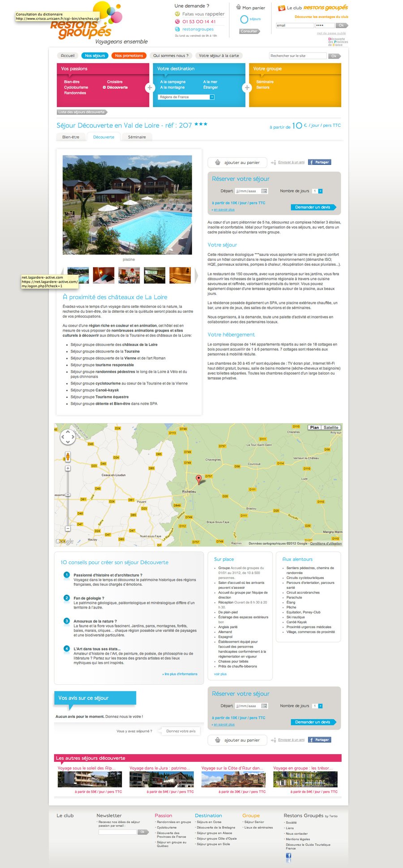The image size is (403, 868).
Task: Click the top Demander un devis button
Action: click(313, 207)
